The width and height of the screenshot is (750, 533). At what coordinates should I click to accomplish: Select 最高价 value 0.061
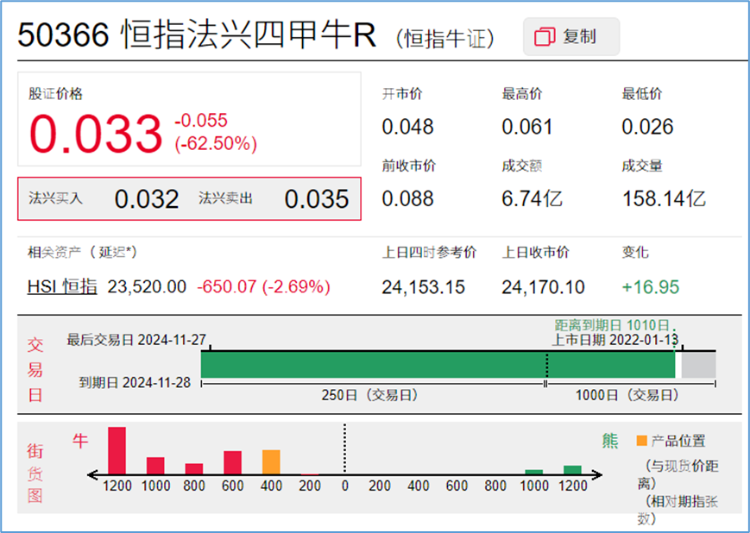pos(527,127)
